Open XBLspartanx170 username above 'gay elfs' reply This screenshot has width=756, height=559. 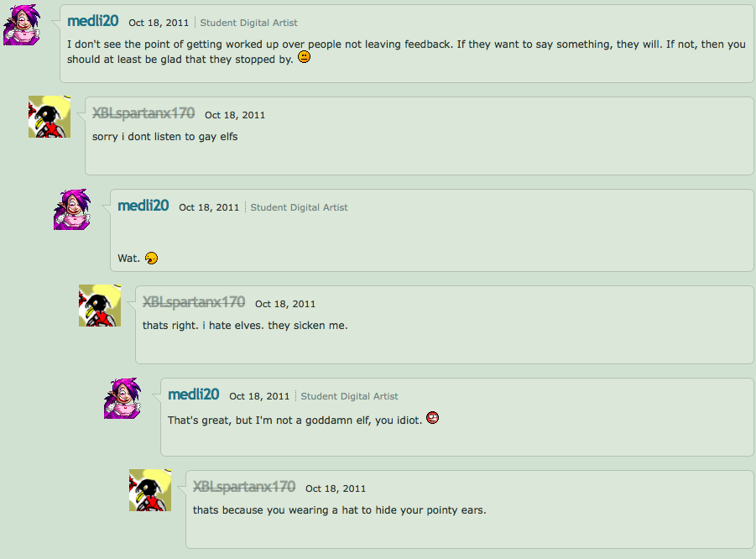pos(143,113)
